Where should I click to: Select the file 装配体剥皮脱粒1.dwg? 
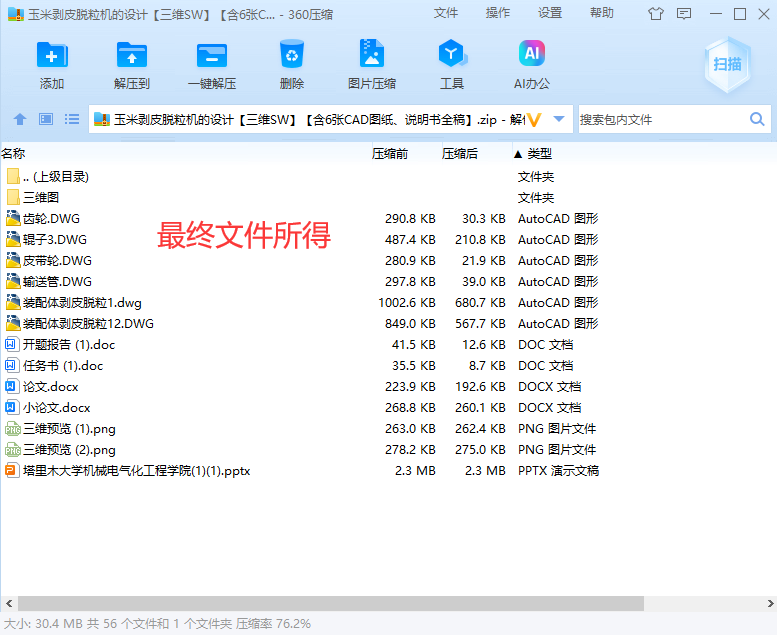(x=82, y=302)
